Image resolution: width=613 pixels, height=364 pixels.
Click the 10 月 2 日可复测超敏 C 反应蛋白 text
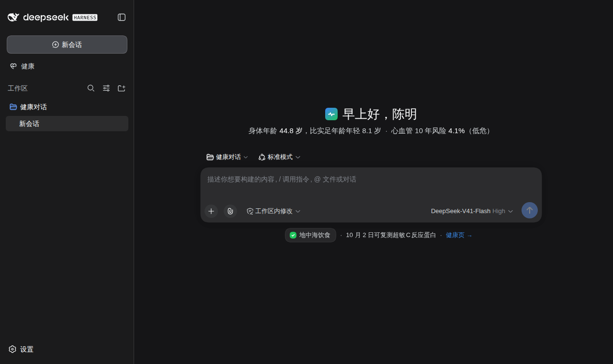click(x=391, y=235)
